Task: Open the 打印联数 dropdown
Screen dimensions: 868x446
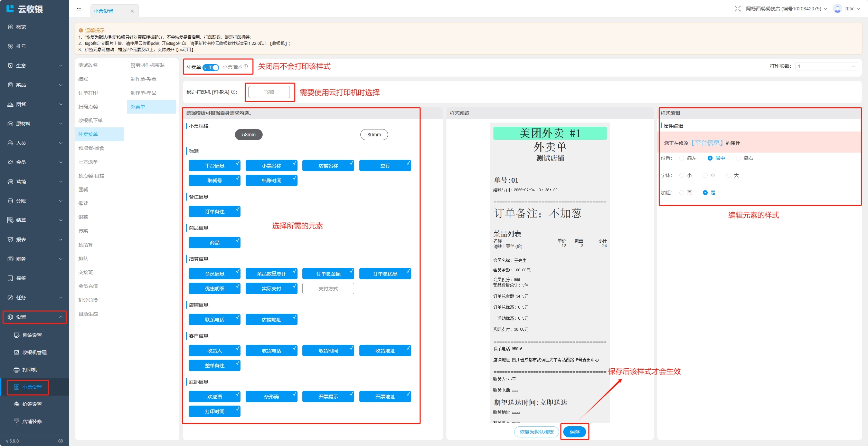Action: [826, 66]
